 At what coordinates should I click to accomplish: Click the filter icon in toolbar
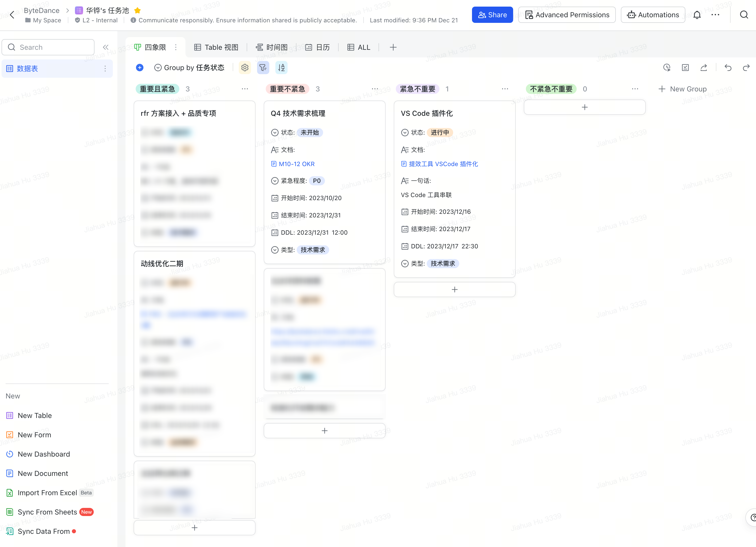263,68
